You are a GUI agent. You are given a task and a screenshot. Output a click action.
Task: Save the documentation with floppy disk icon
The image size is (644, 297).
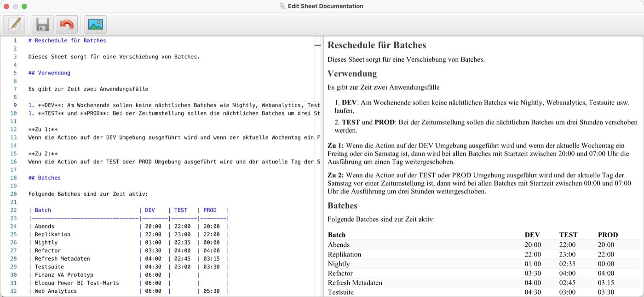[43, 24]
